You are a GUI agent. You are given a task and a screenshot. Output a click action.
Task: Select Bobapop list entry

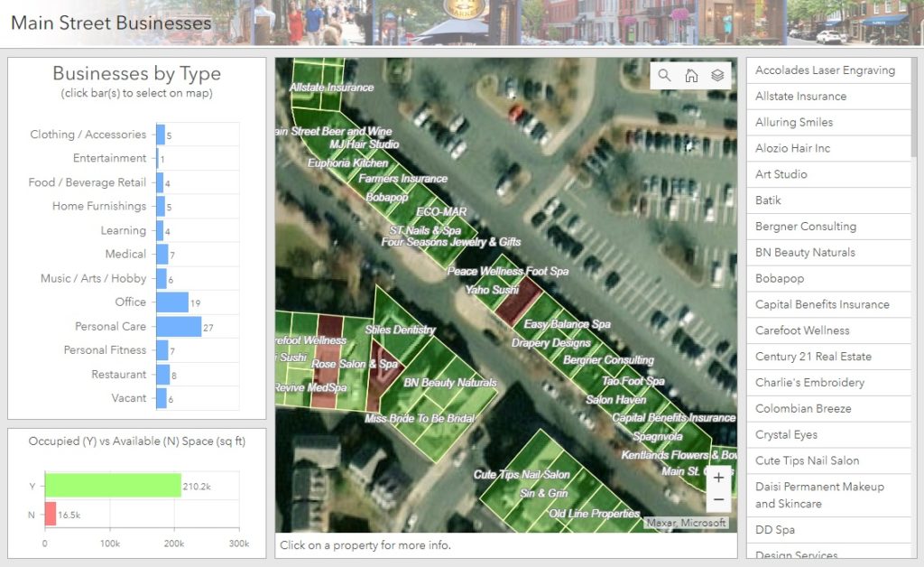click(x=828, y=278)
